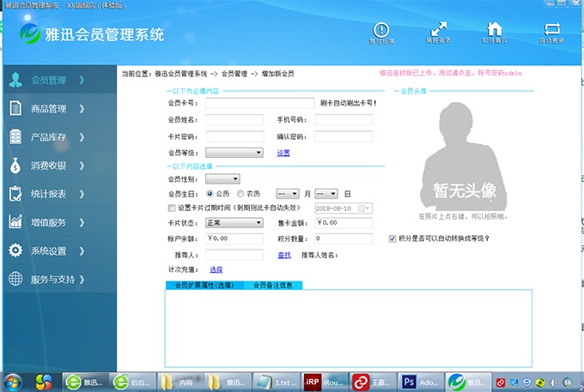
Task: Click the exclamation mark icon in the header
Action: 382,29
